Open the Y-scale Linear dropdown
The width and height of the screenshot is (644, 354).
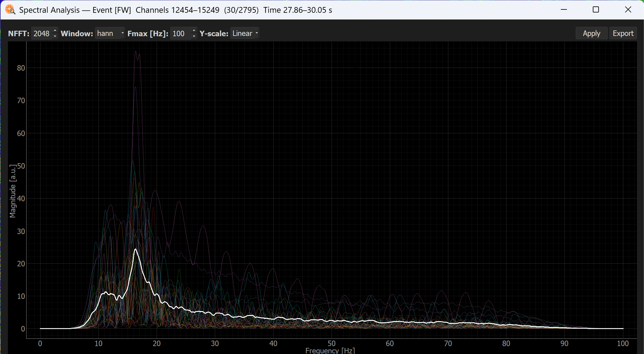pos(245,33)
